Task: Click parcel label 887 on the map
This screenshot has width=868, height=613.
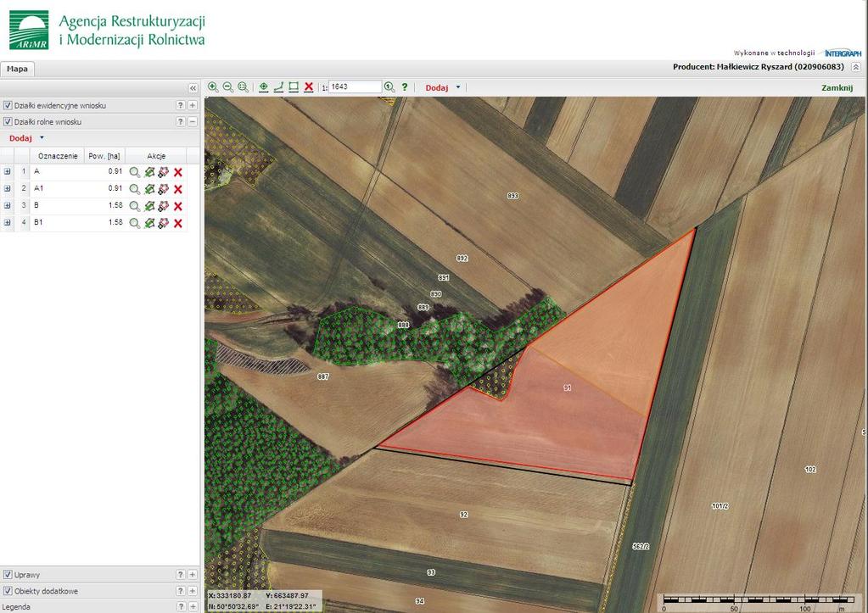Action: tap(323, 376)
